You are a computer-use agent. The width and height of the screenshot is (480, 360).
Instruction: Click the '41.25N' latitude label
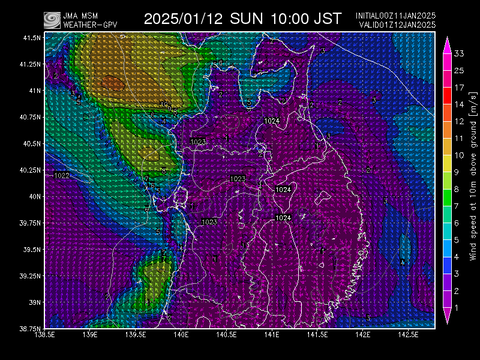tap(30, 64)
